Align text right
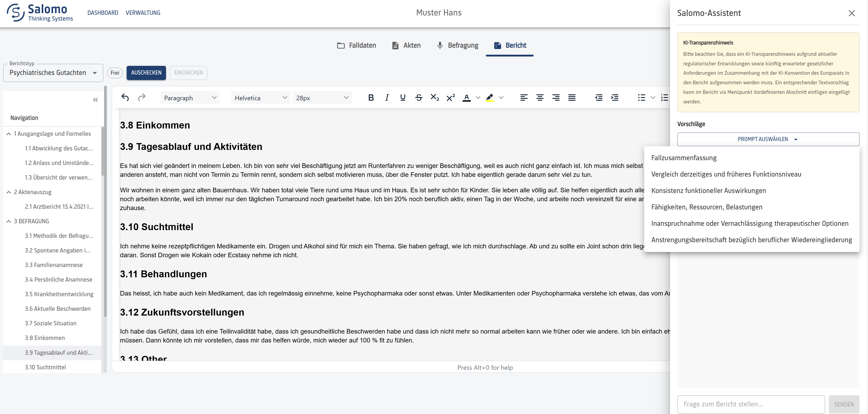Screen dimensions: 868x414 point(556,98)
